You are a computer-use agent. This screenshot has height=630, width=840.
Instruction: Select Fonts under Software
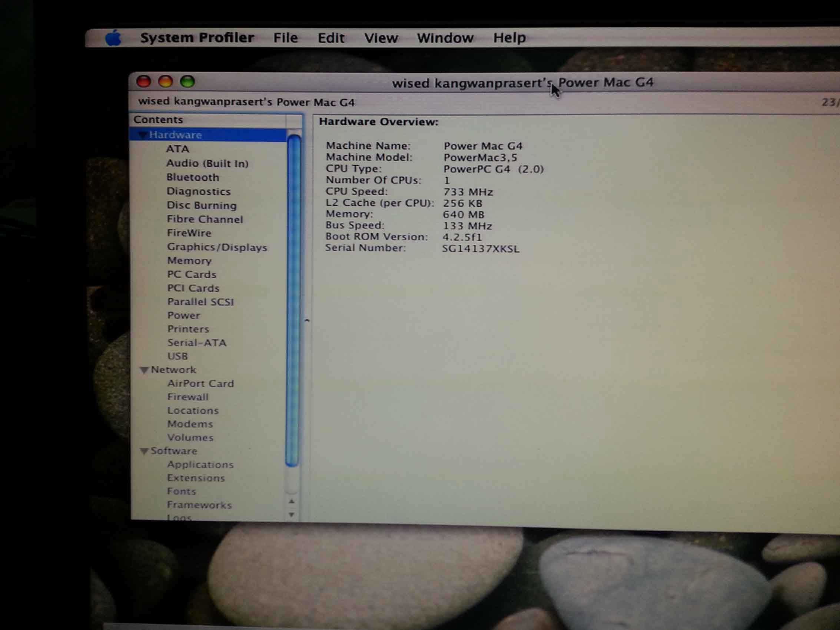[x=182, y=492]
